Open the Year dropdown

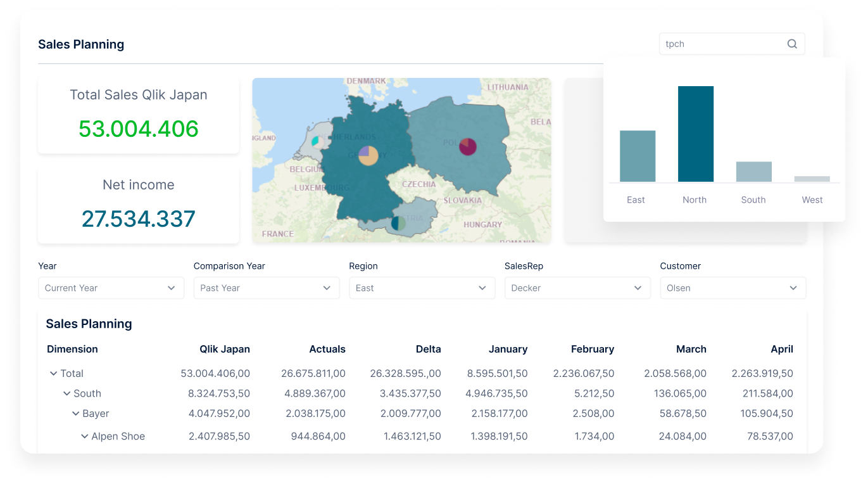click(111, 288)
